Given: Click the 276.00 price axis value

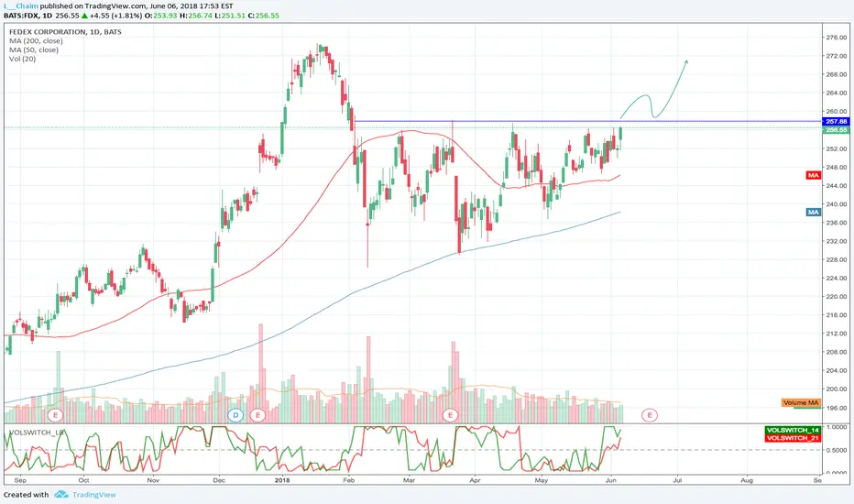Looking at the screenshot, I should pyautogui.click(x=836, y=38).
